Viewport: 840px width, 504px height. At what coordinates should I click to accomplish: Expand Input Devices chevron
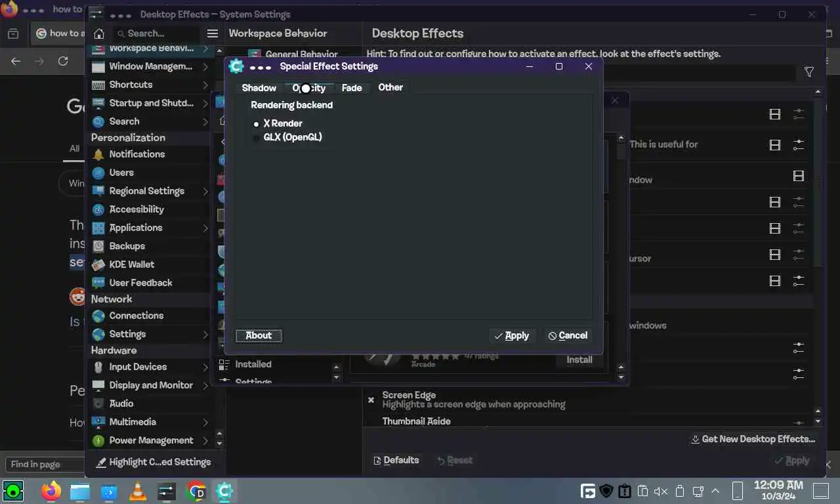tap(205, 367)
